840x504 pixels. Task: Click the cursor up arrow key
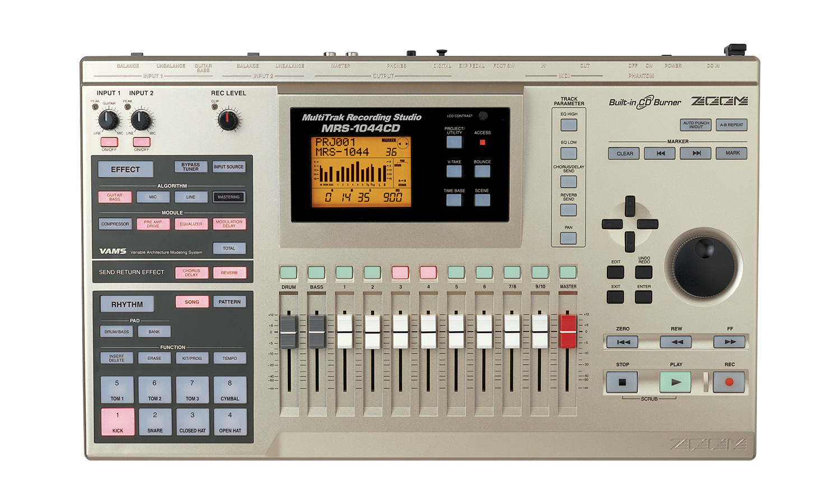[630, 206]
